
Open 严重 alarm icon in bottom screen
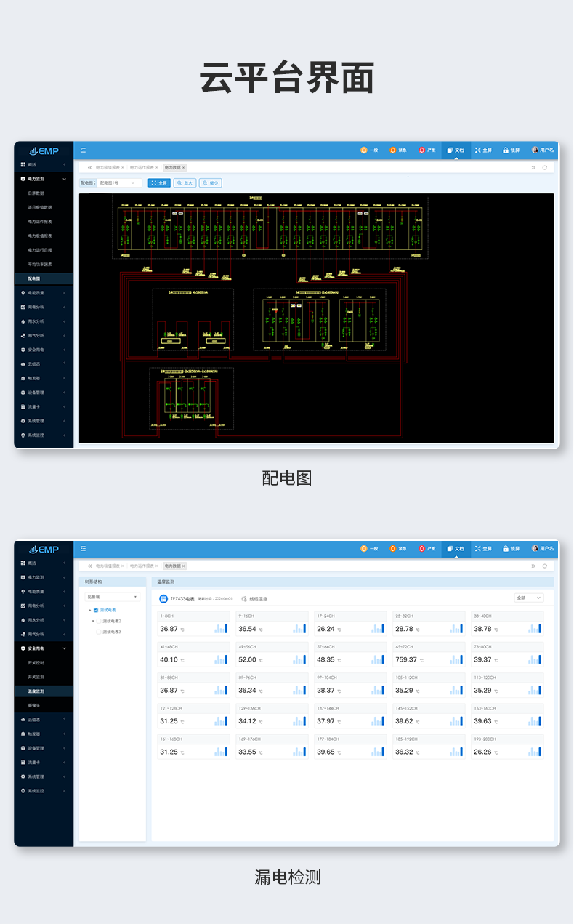[x=421, y=548]
